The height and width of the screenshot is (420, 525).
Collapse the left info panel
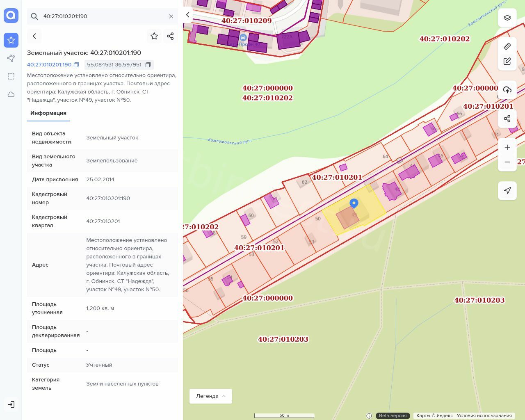(187, 15)
